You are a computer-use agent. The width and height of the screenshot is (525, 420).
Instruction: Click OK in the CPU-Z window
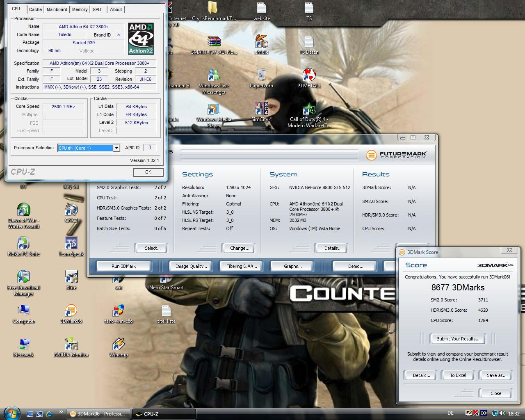pos(148,172)
